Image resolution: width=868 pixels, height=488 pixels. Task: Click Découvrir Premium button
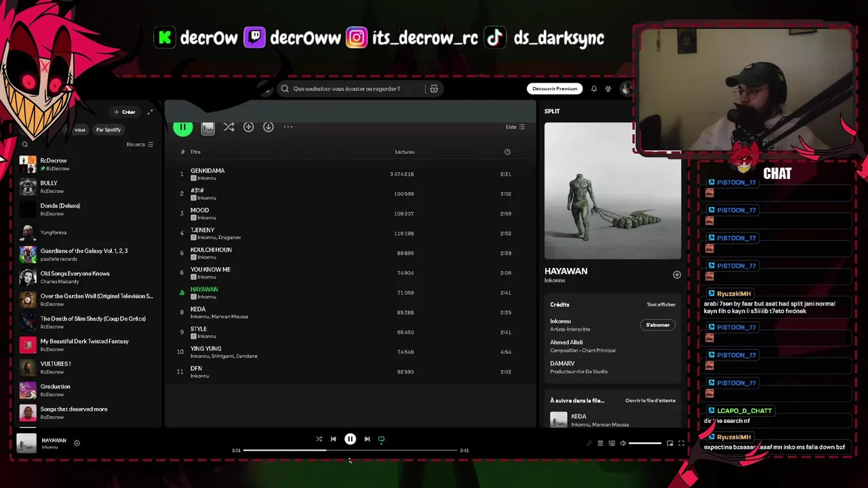[555, 89]
